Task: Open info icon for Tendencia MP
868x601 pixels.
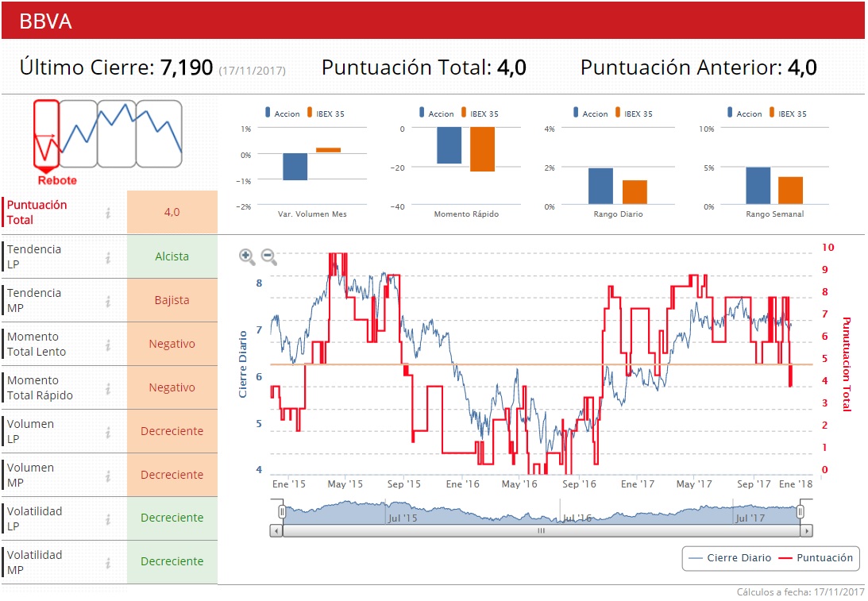Action: [108, 301]
